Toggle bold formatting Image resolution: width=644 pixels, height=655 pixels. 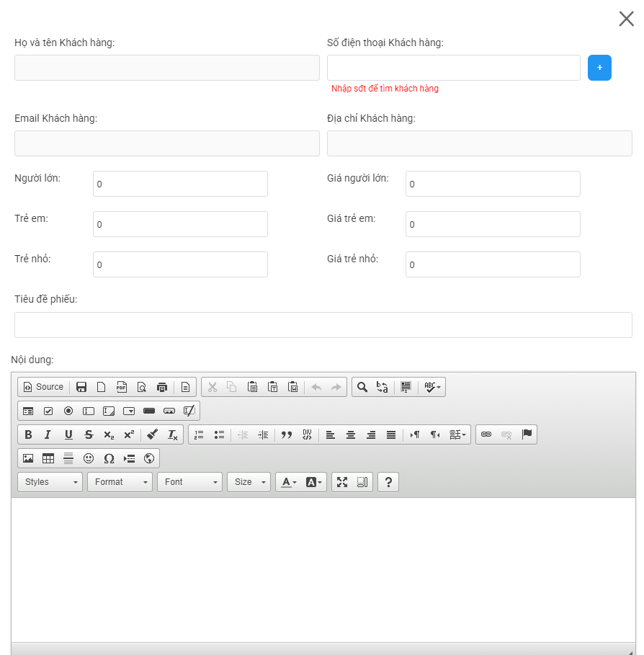click(28, 435)
